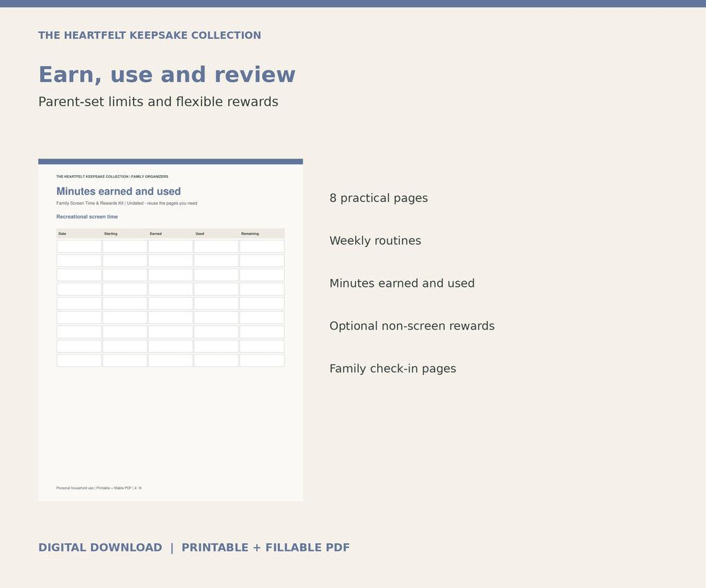Click the "Recreational screen time" section heading
This screenshot has height=588, width=706.
pos(87,216)
